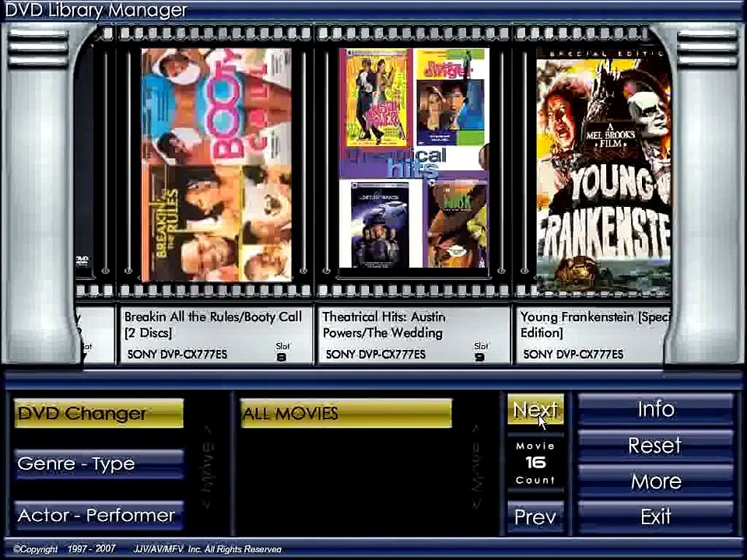Click SONY DVP-CX777ES under Theatrical Hits
The image size is (747, 560).
pos(375,355)
